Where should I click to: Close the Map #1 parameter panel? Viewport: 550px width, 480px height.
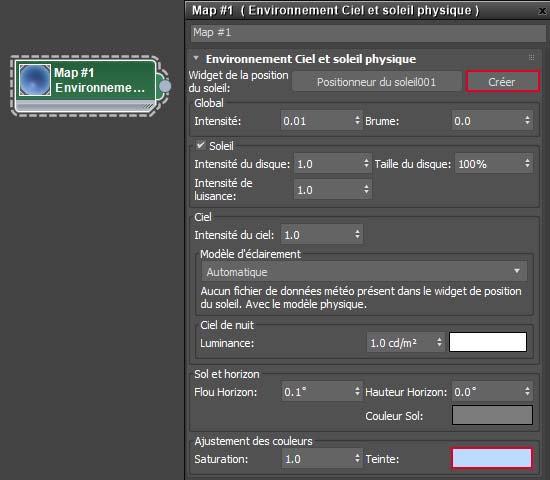(542, 11)
